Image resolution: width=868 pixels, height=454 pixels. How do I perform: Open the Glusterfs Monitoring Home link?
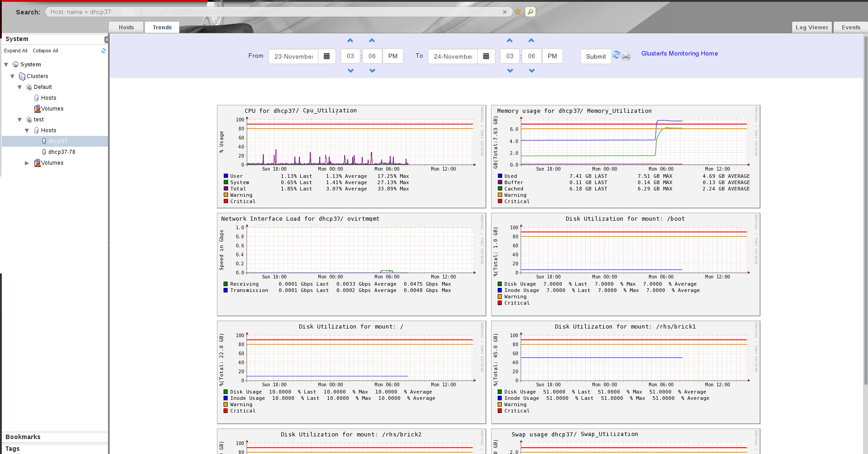click(679, 54)
